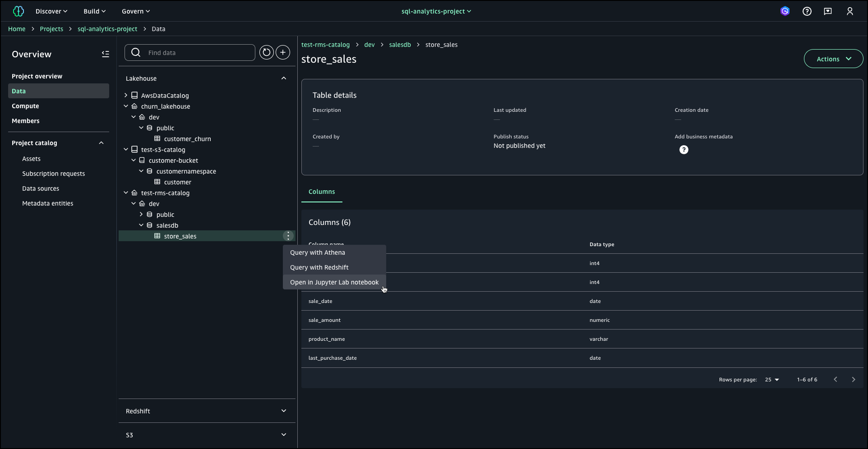
Task: Collapse the salesdb tree node
Action: [141, 225]
